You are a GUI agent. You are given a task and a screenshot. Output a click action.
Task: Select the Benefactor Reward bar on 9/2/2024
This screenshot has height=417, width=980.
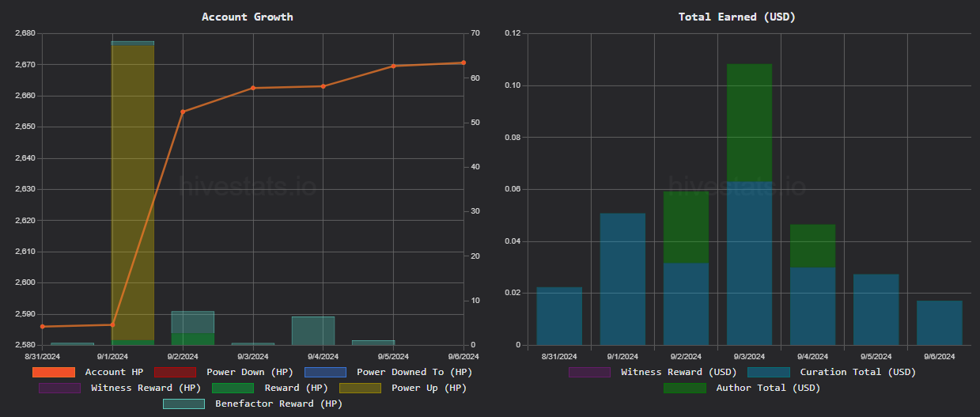pos(193,322)
